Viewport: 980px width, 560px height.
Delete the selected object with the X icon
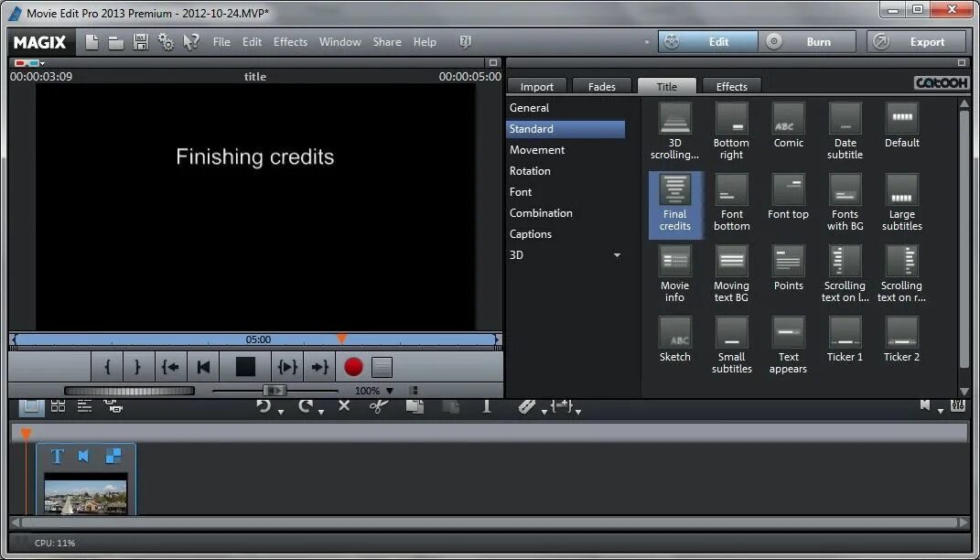(x=344, y=405)
